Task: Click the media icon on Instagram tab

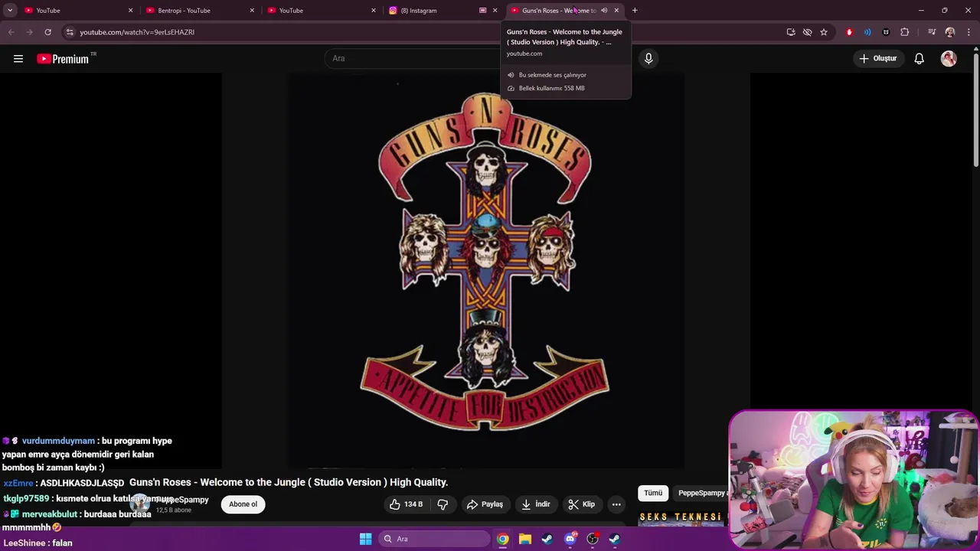Action: click(x=482, y=11)
